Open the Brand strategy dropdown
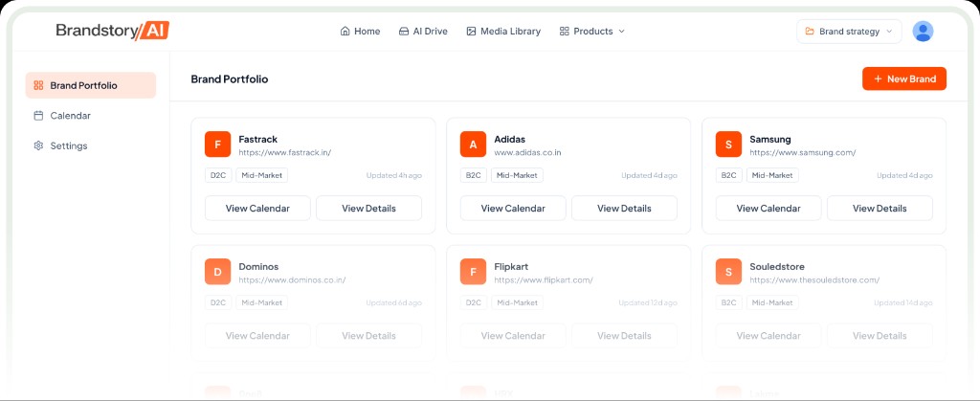 point(849,32)
